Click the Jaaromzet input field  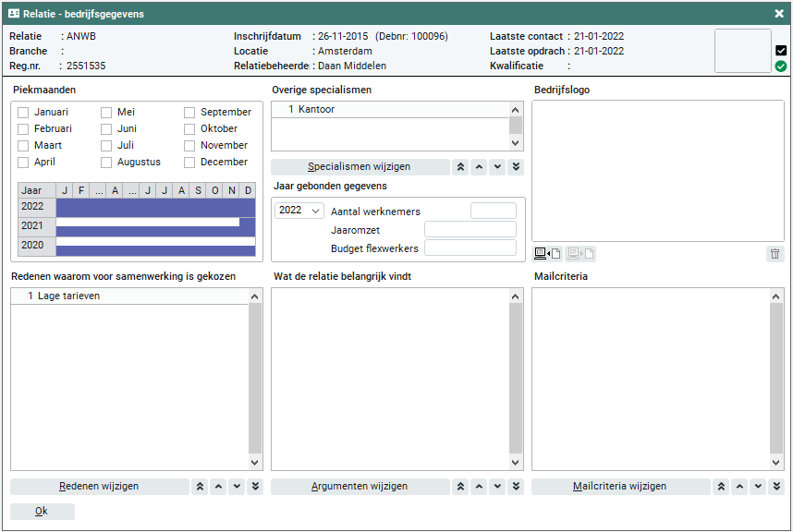(x=470, y=229)
